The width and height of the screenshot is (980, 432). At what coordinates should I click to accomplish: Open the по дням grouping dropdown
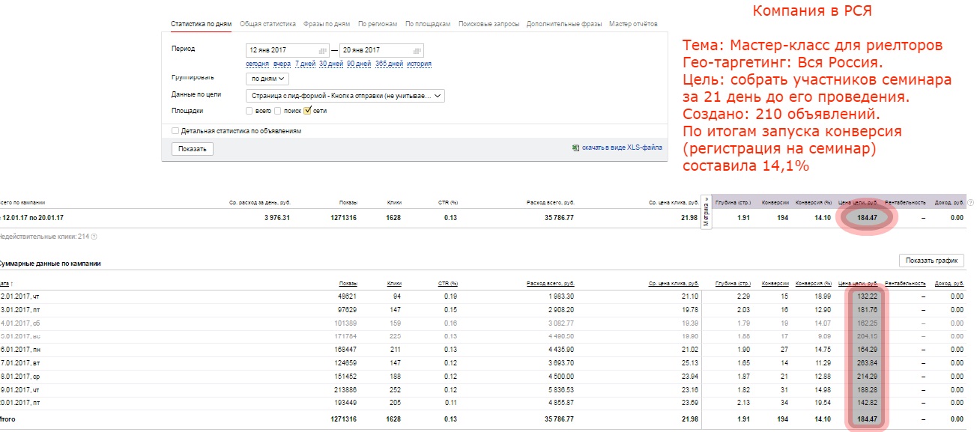coord(267,79)
